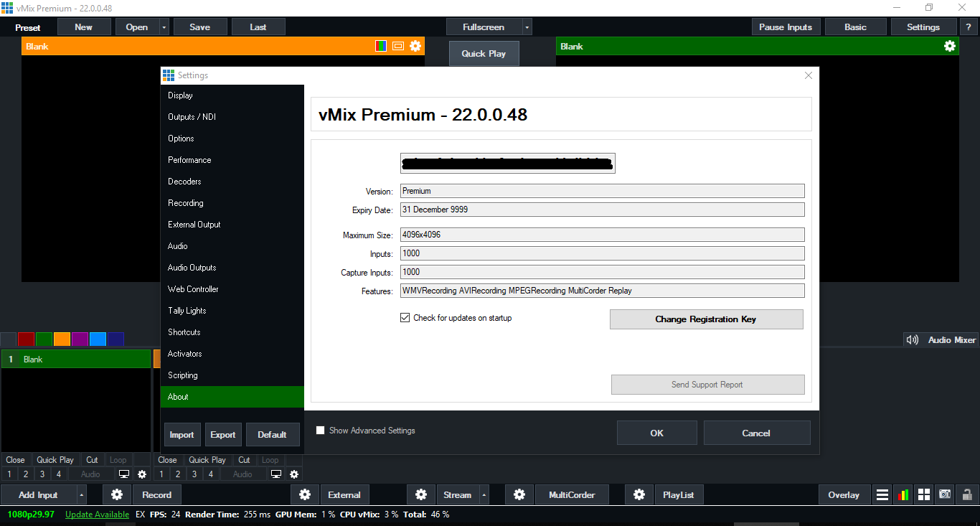Open the Audio Mixer panel
Viewport: 980px width, 526px height.
951,340
